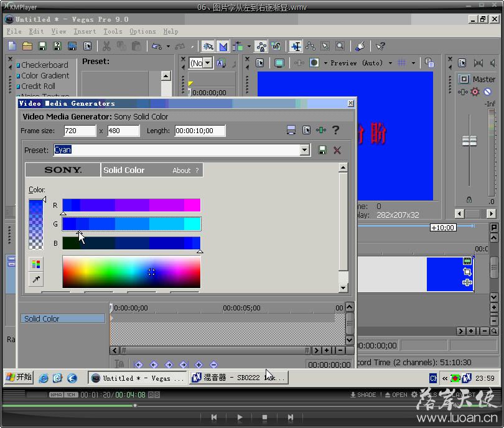The height and width of the screenshot is (428, 504).
Task: Click the B blue channel slider bar
Action: pyautogui.click(x=131, y=243)
